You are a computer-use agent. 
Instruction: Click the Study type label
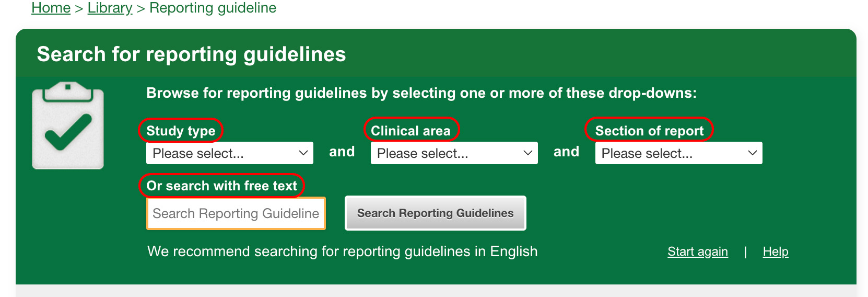coord(181,131)
